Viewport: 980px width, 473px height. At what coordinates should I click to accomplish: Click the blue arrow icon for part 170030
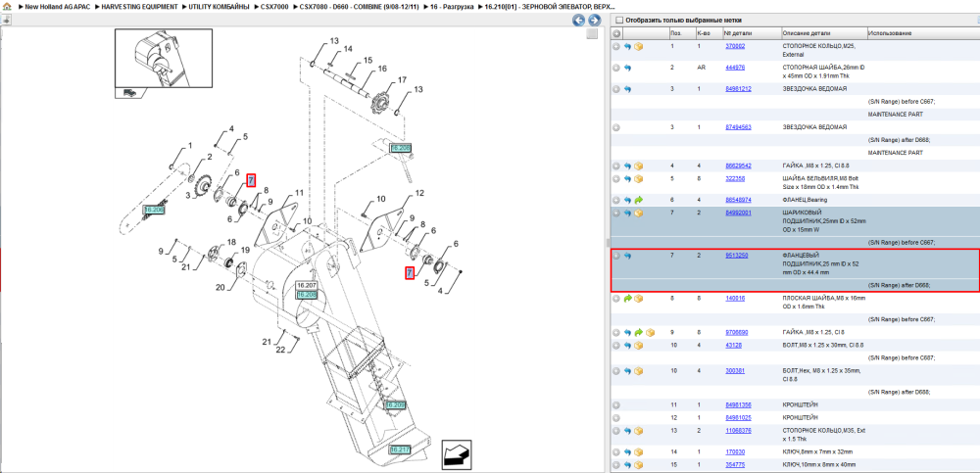[x=627, y=451]
